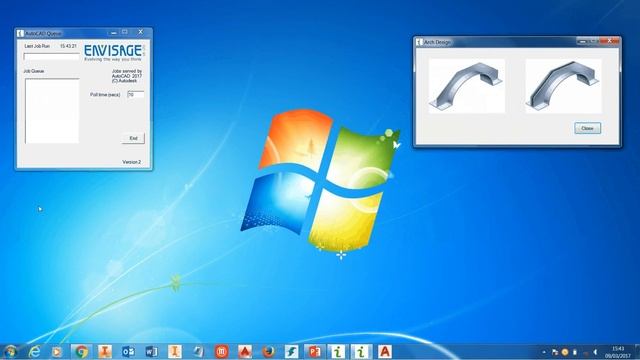This screenshot has width=640, height=360.
Task: Show hidden system tray icons arrow
Action: [544, 352]
